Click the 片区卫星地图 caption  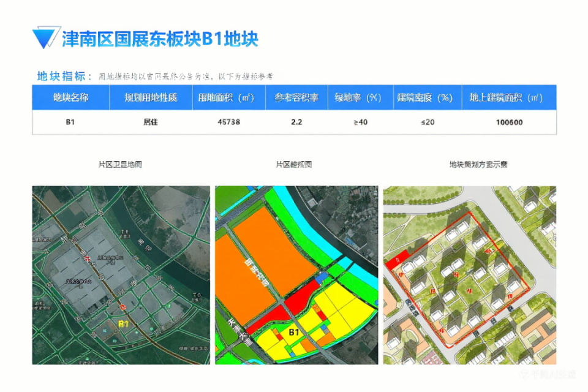tap(120, 164)
